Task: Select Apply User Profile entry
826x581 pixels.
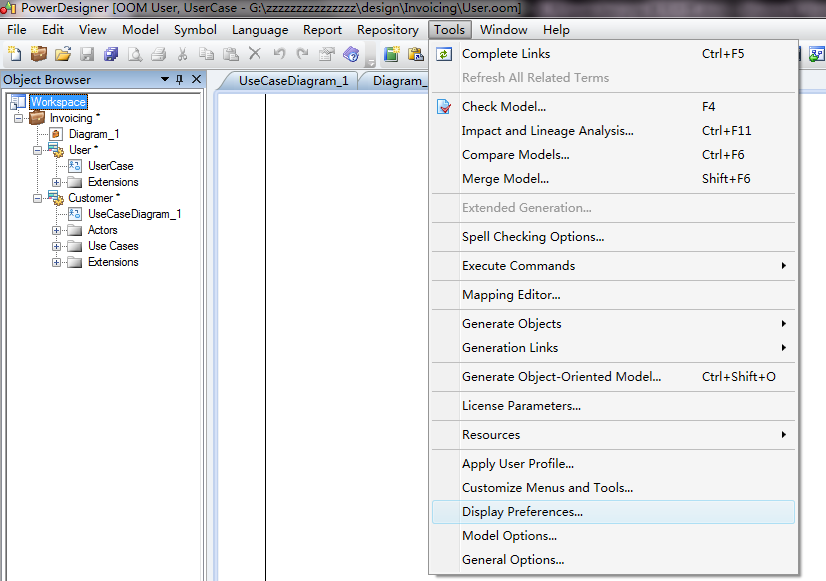Action: pyautogui.click(x=613, y=464)
